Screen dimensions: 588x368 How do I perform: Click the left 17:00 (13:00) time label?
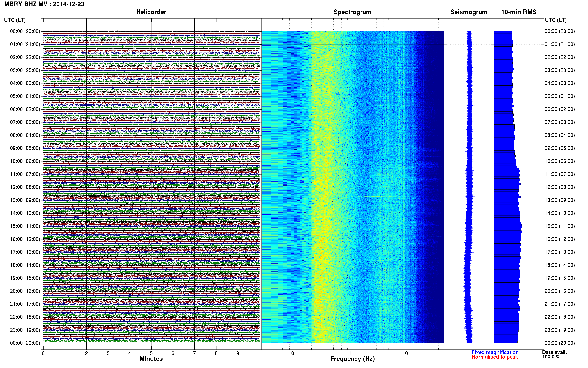click(x=25, y=252)
